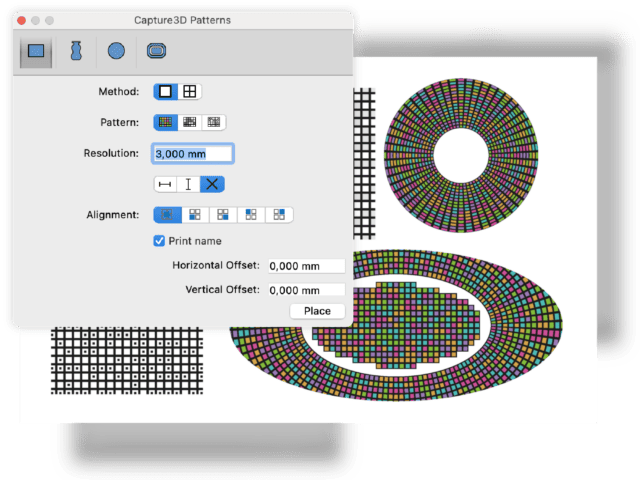Select the middle black grid Pattern option
640x480 pixels.
[189, 122]
